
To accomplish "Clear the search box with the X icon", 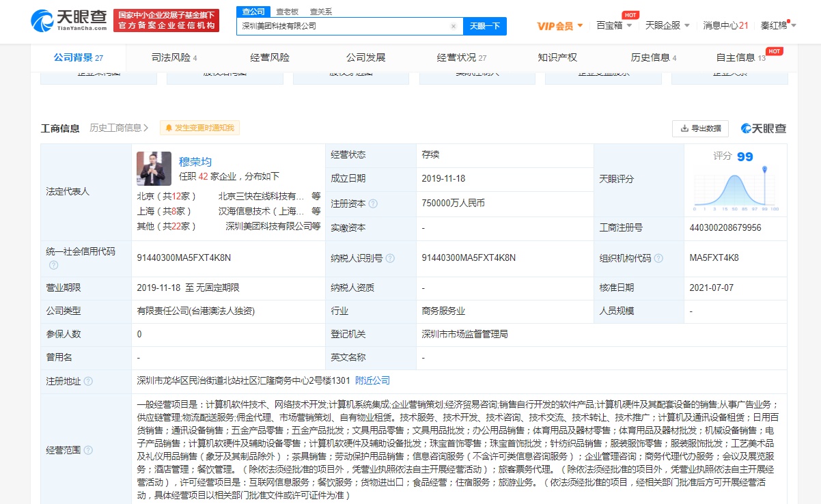I will (453, 27).
